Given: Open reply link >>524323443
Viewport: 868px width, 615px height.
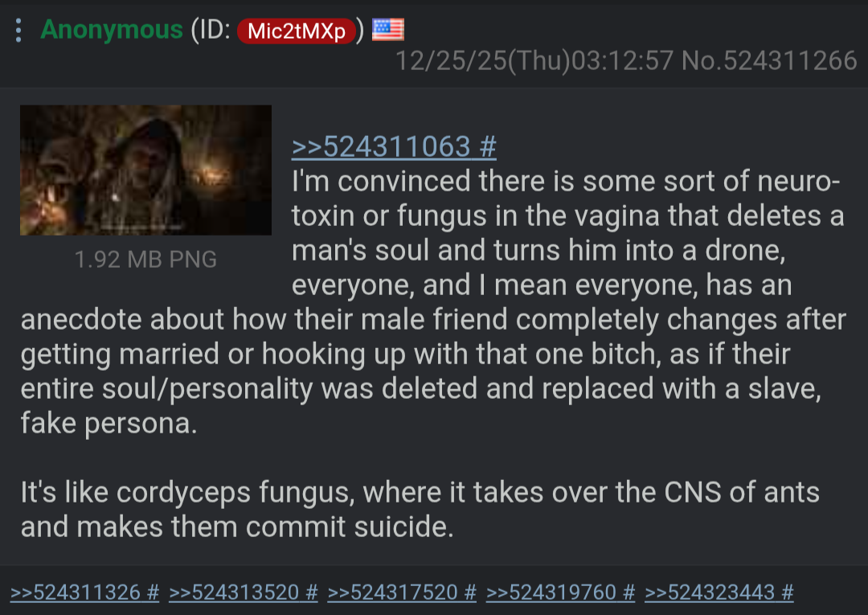Looking at the screenshot, I should coord(710,592).
